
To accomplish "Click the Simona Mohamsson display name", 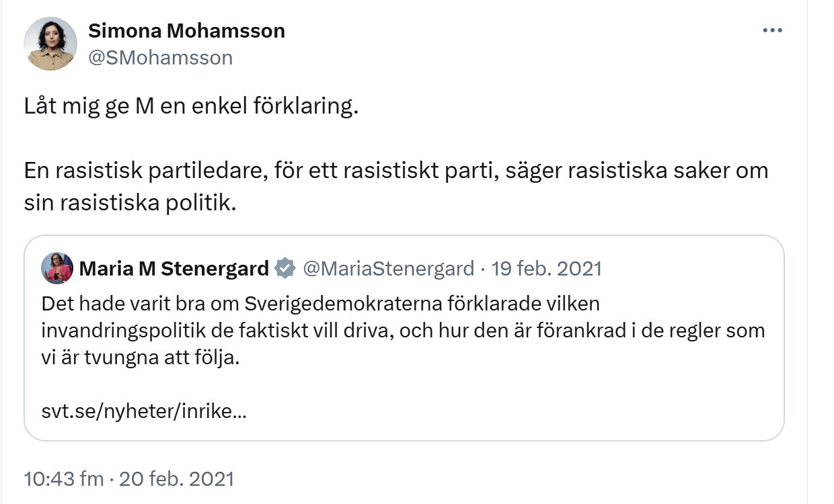I will tap(186, 30).
